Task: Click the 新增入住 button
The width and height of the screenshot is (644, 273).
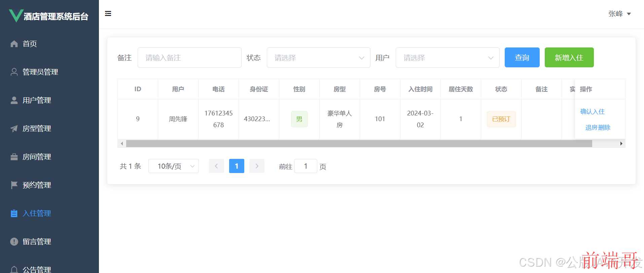Action: pos(569,58)
